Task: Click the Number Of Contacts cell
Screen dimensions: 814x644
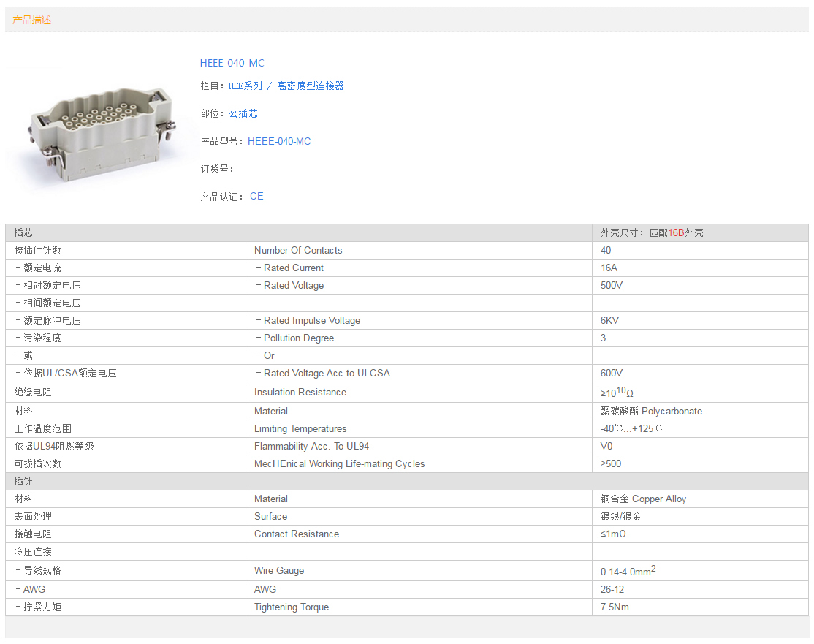Action: click(298, 251)
